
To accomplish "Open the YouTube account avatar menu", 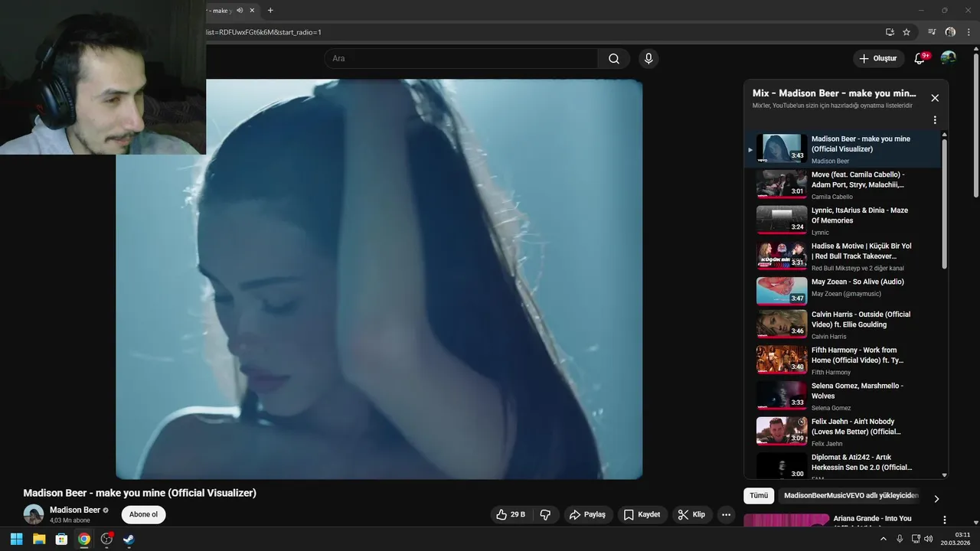I will pos(949,58).
